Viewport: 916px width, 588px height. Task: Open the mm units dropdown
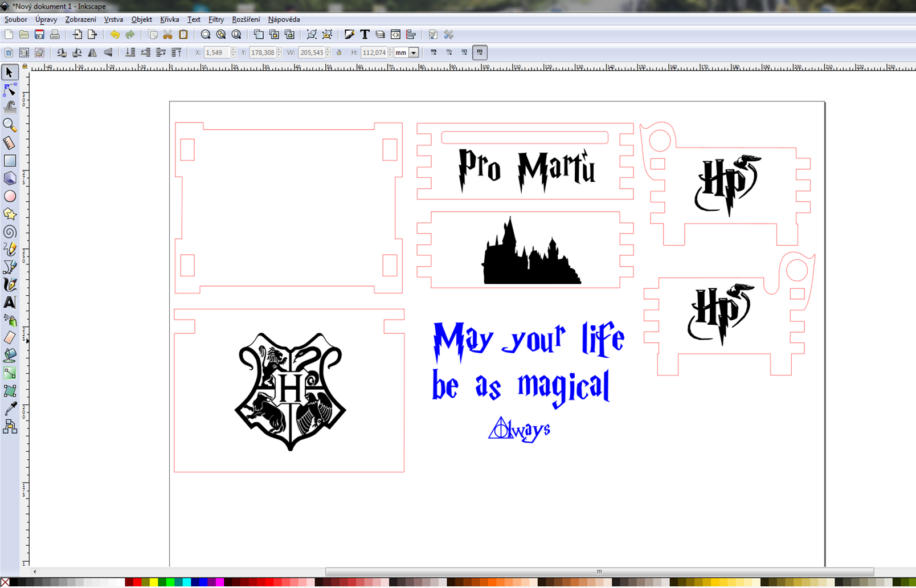click(x=414, y=52)
